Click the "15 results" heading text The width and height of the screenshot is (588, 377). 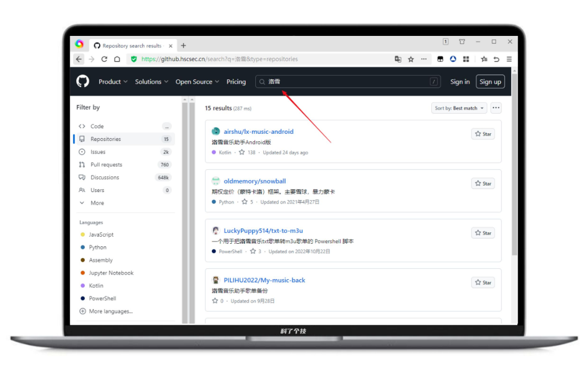[x=218, y=108]
